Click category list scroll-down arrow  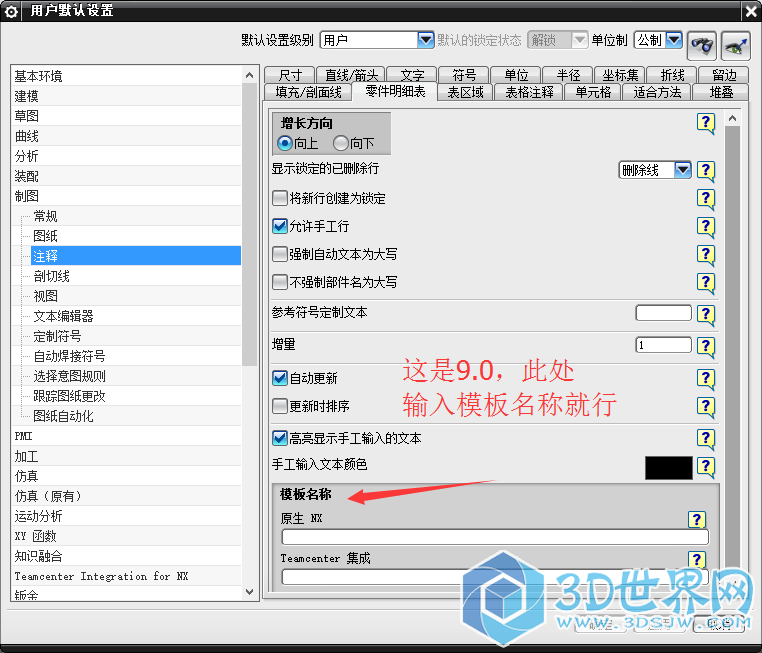pyautogui.click(x=249, y=592)
